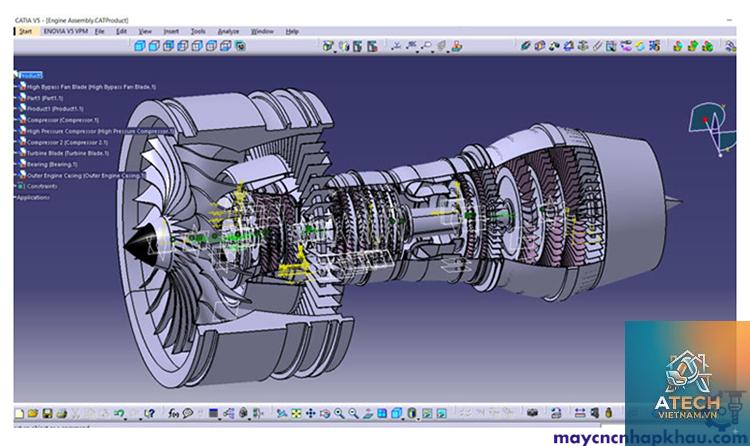The image size is (750, 446).
Task: Select Outer Engine Casing in the tree
Action: 85,176
